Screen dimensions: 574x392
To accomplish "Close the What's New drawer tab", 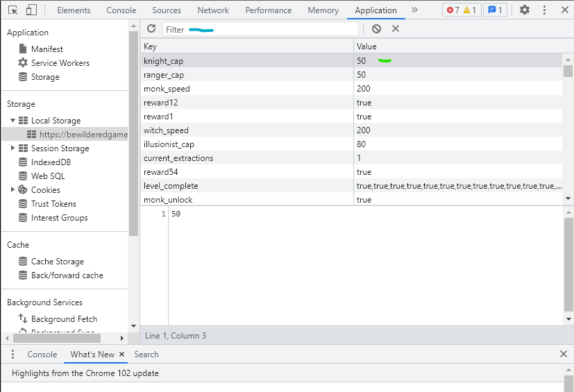I will 122,354.
